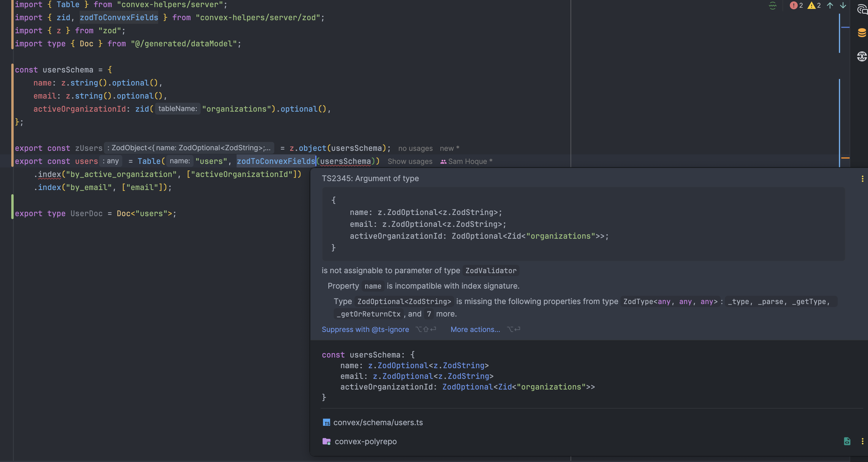
Task: Click the blue marker in error stripe
Action: 845,27
